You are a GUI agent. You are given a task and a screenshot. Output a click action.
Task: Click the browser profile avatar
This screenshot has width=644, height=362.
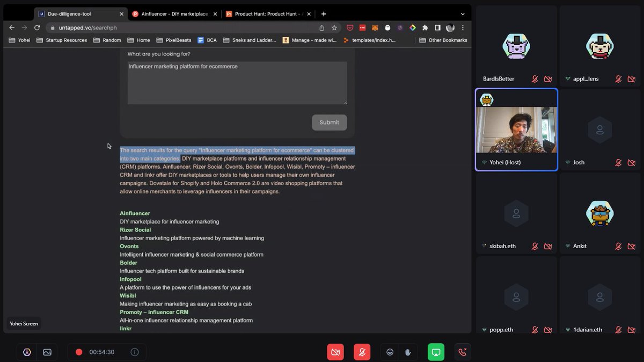(450, 27)
